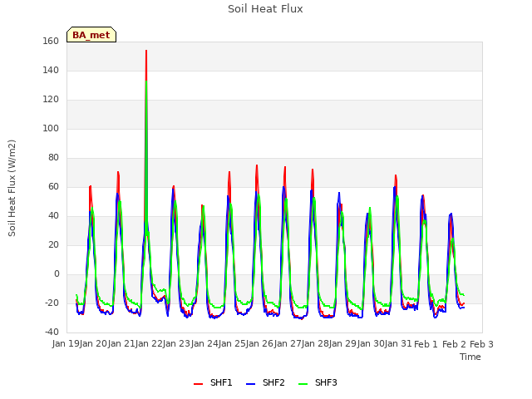The height and width of the screenshot is (399, 532).
Task: Click the green SHF3 spike peak near 133
Action: click(x=146, y=81)
